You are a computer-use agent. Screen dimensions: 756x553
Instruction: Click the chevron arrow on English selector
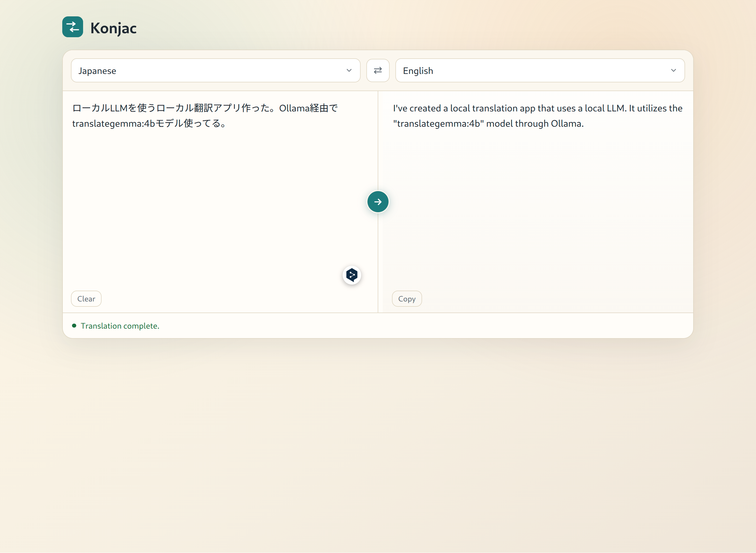click(673, 70)
